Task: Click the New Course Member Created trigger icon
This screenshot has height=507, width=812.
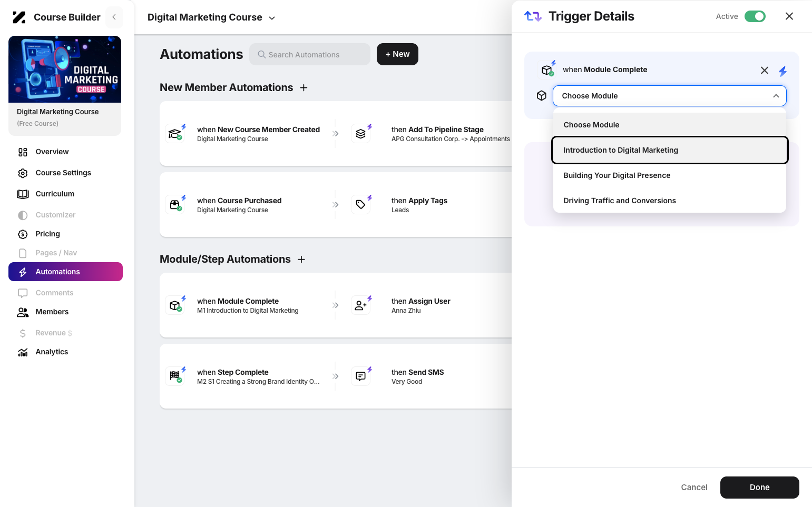Action: click(175, 134)
